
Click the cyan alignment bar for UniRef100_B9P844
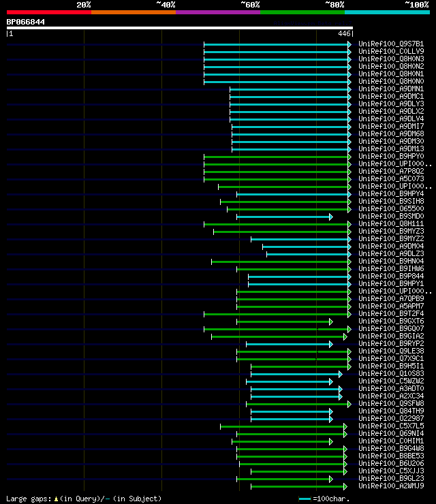coord(300,277)
